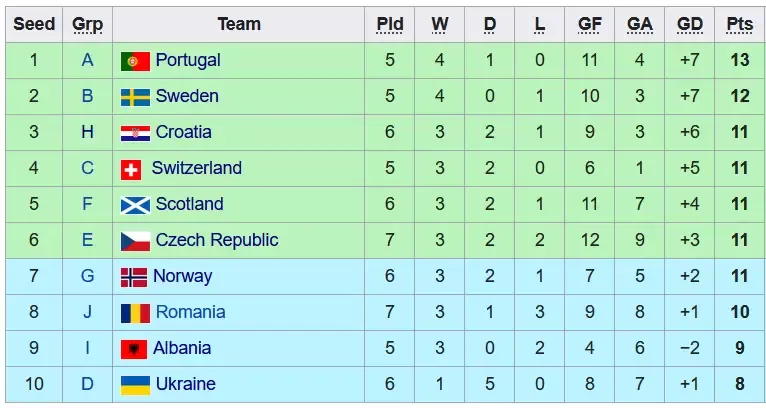Click the Scotland flag icon
Viewport: 766px width, 408px height.
135,205
